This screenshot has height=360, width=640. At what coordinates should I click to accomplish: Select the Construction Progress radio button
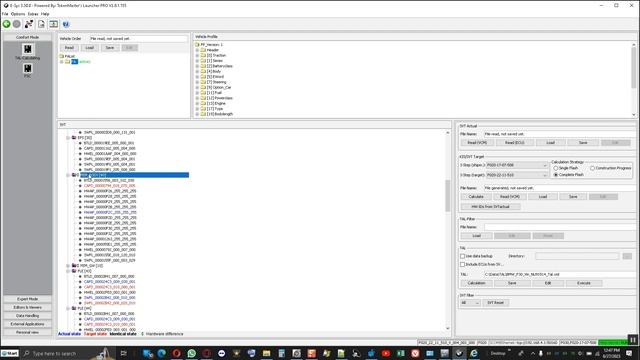click(592, 168)
